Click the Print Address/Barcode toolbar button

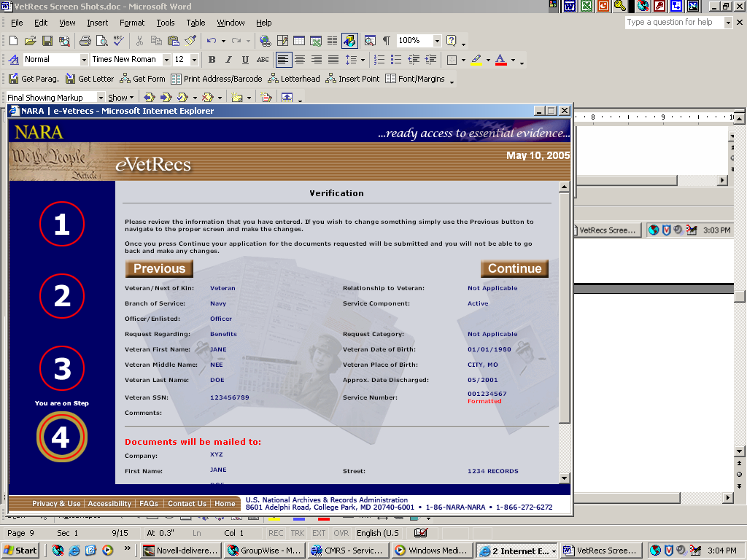(217, 79)
